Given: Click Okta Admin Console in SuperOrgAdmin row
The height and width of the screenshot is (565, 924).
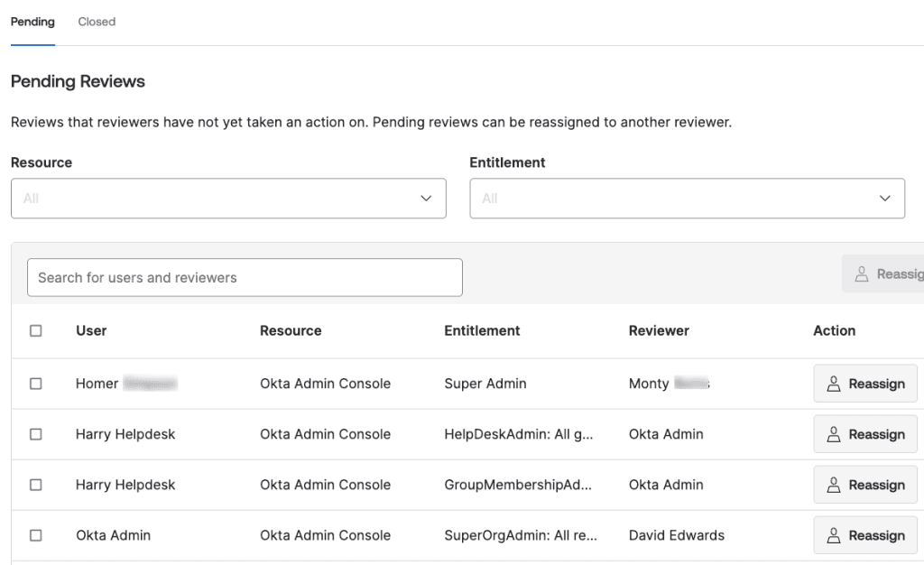Looking at the screenshot, I should pyautogui.click(x=325, y=535).
